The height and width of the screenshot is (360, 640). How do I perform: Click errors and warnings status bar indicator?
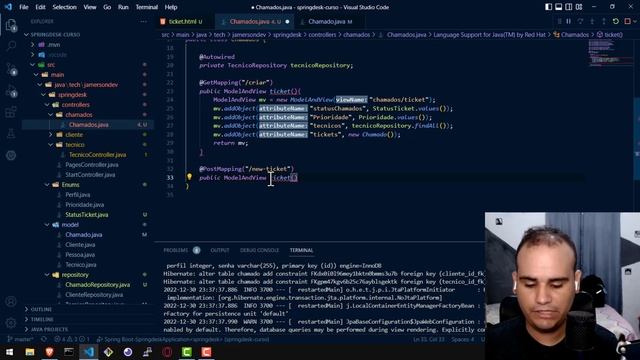coord(72,339)
